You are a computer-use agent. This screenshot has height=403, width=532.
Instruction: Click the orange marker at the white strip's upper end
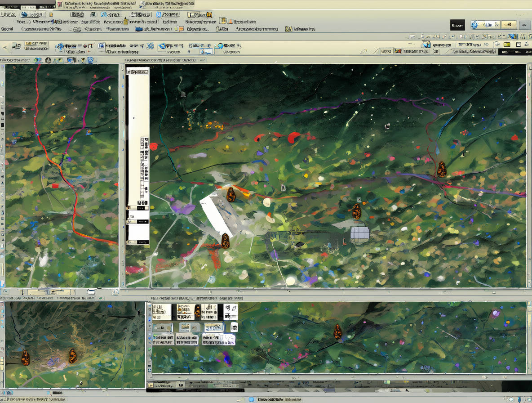(x=231, y=195)
